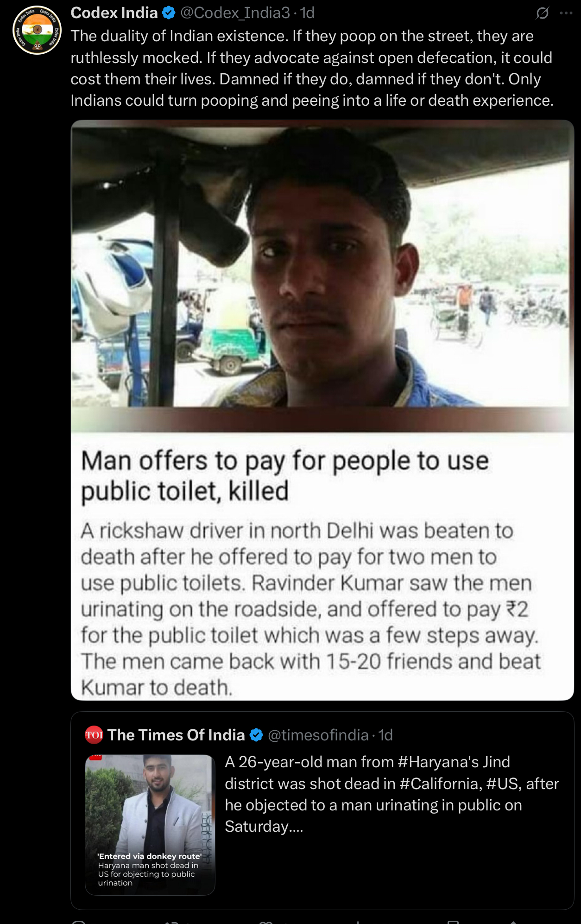Click the Grok slashed-circle icon

[x=542, y=13]
